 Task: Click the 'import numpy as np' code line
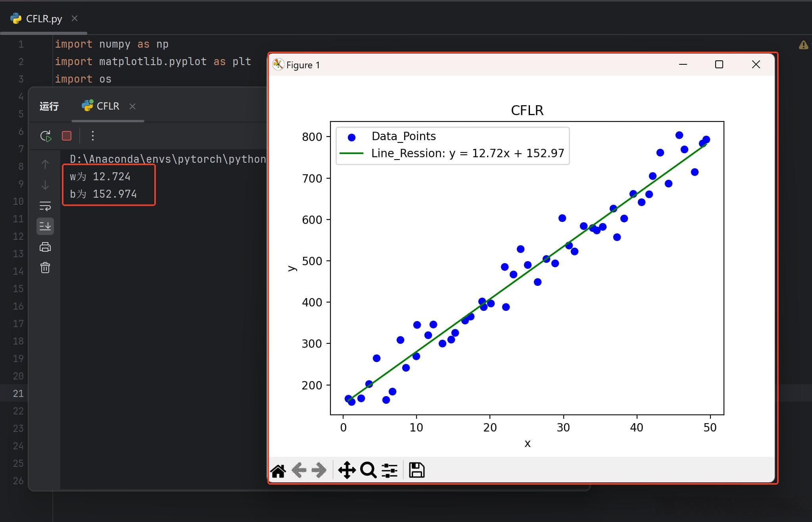[111, 44]
